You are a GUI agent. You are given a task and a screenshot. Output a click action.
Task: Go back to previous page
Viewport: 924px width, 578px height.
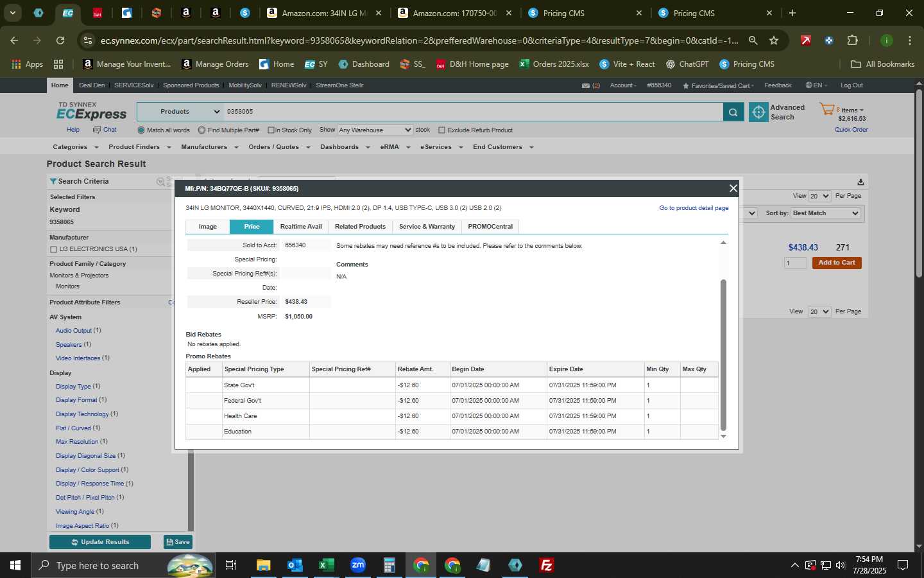[14, 40]
